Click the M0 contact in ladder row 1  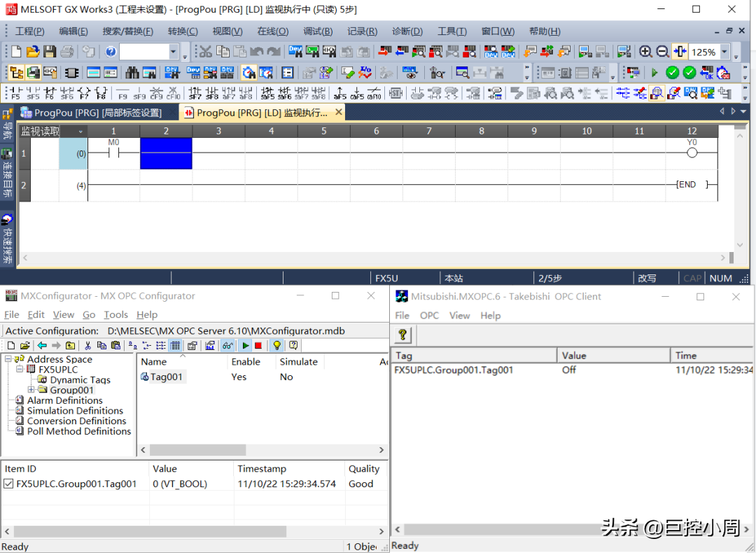click(113, 153)
